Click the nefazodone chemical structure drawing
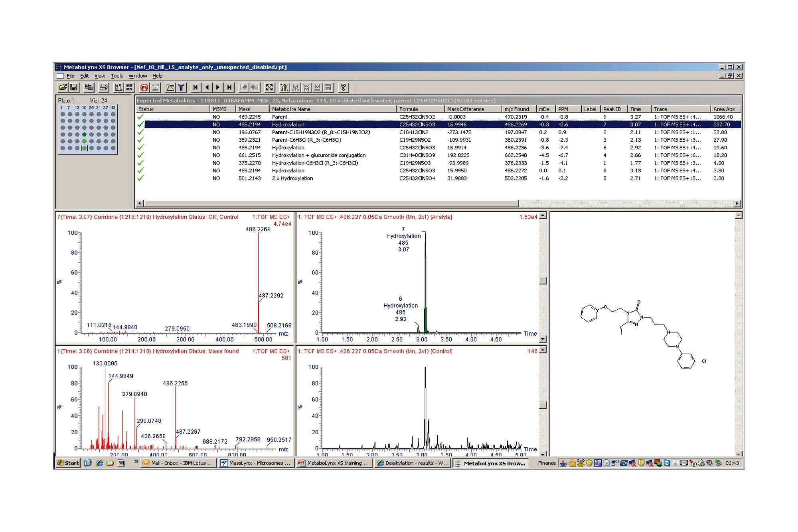Screen dimensions: 798x532 [643, 334]
